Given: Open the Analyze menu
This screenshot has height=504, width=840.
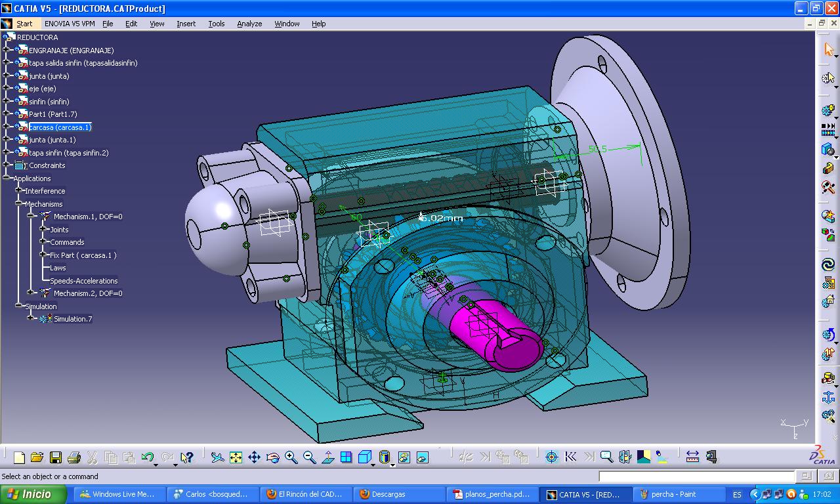Looking at the screenshot, I should 249,24.
